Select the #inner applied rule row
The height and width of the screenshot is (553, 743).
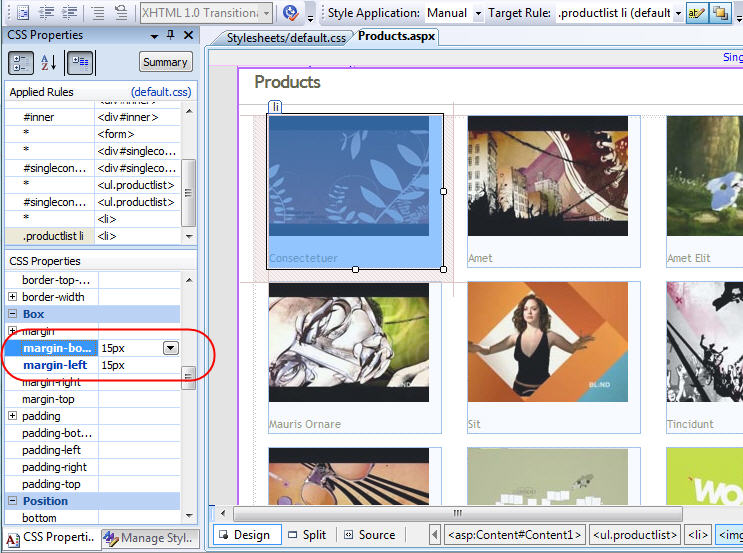click(x=92, y=117)
